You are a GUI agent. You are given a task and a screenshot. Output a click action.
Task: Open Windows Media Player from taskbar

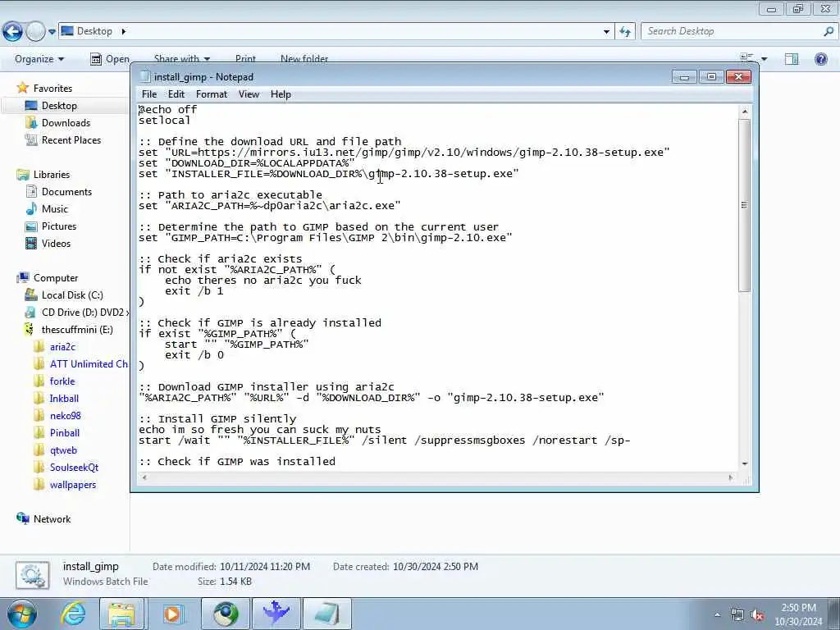tap(172, 614)
